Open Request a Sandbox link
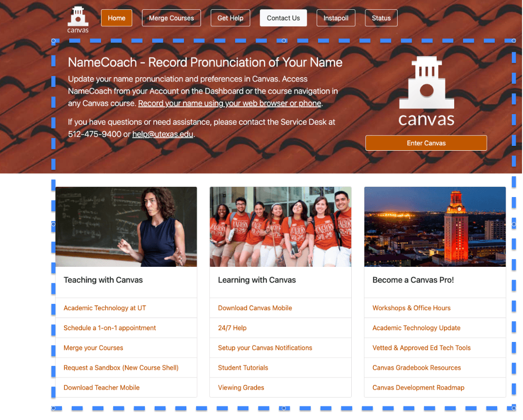 (121, 368)
